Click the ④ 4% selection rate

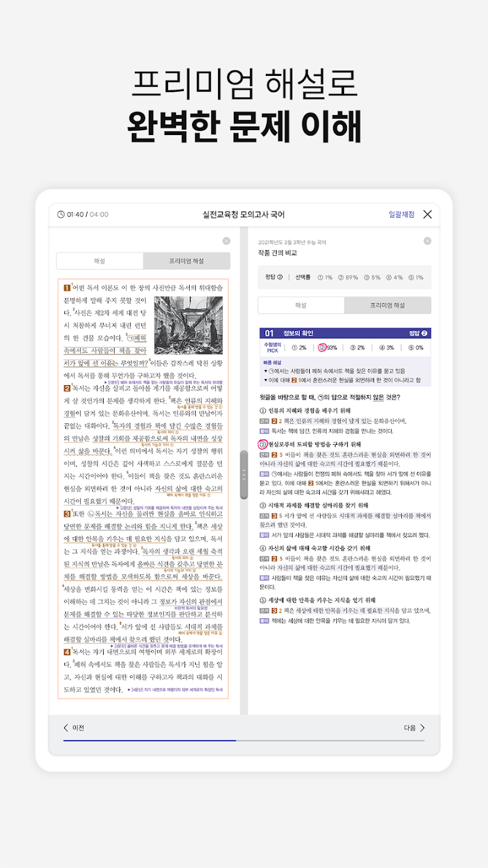[x=395, y=277]
